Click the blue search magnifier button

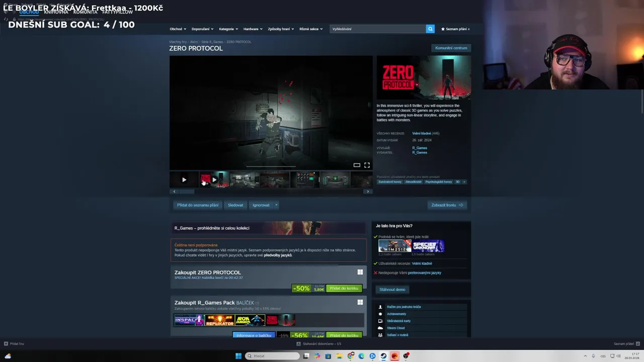click(430, 29)
